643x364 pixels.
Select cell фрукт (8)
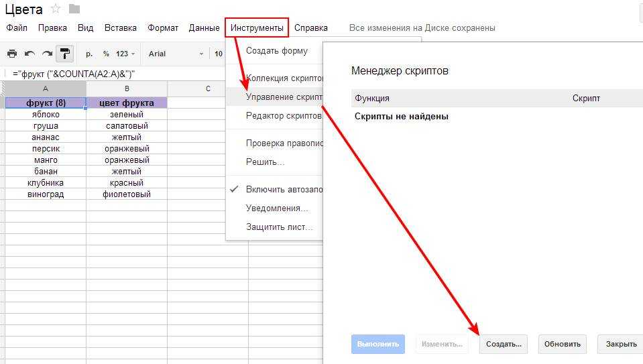tap(46, 103)
